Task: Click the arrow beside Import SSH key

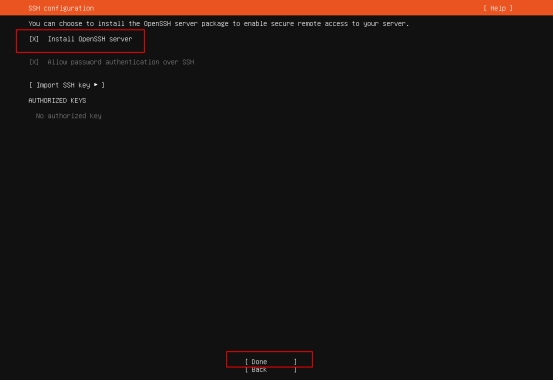Action: click(96, 85)
